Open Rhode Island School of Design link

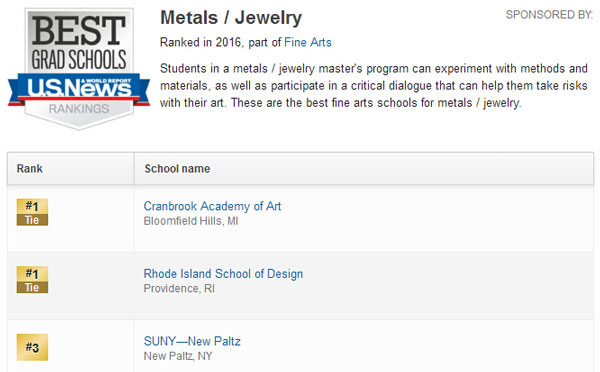click(223, 274)
